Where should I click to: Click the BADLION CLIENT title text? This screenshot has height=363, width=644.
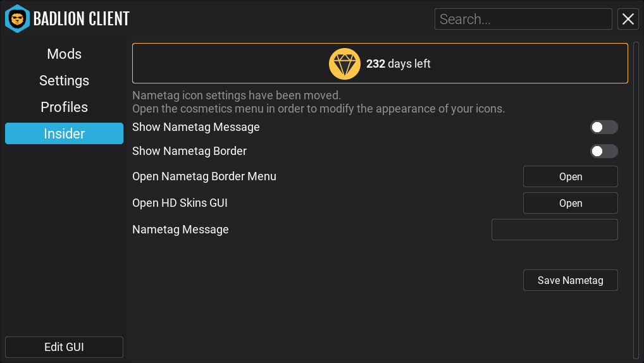coord(82,19)
